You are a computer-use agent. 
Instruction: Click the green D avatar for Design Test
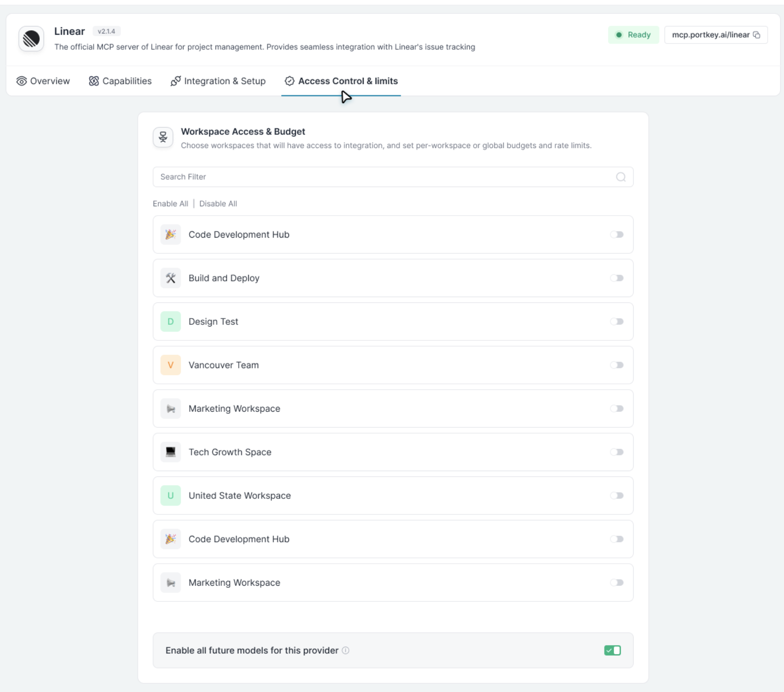pos(171,321)
